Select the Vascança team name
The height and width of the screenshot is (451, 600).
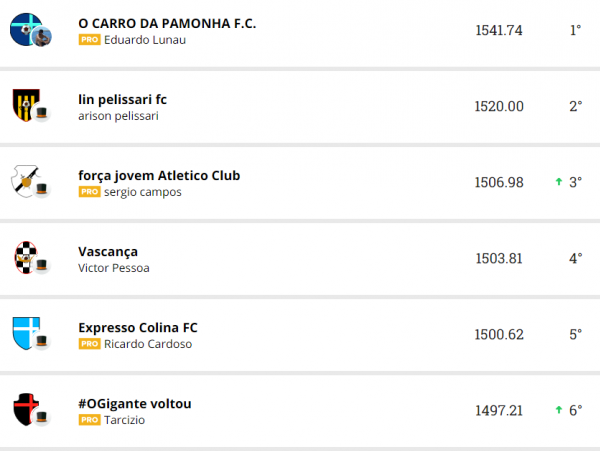point(108,251)
